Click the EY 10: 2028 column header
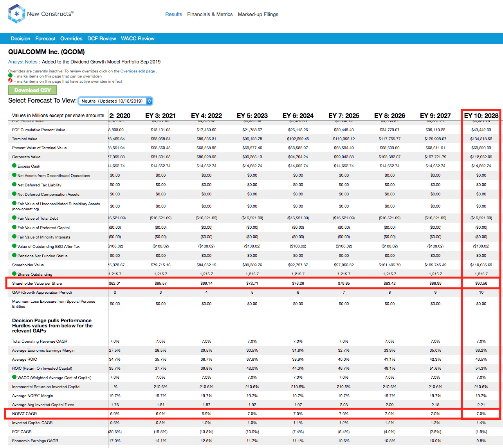 (x=481, y=116)
